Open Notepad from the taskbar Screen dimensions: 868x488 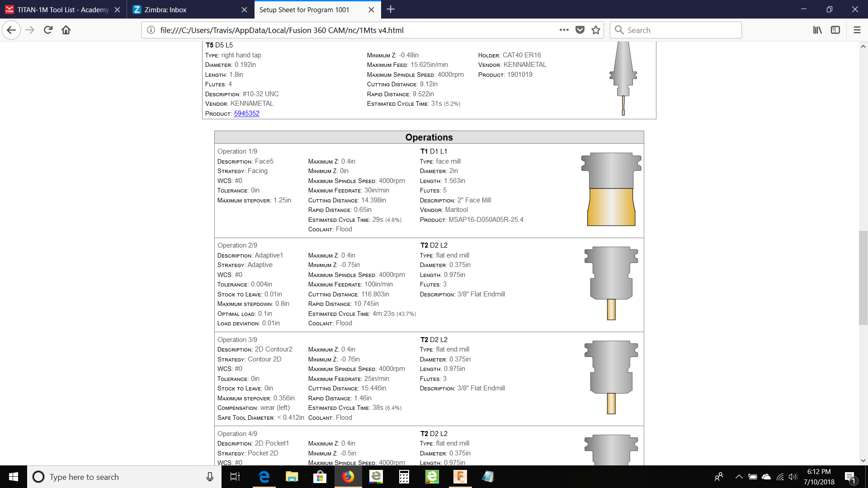click(x=488, y=477)
